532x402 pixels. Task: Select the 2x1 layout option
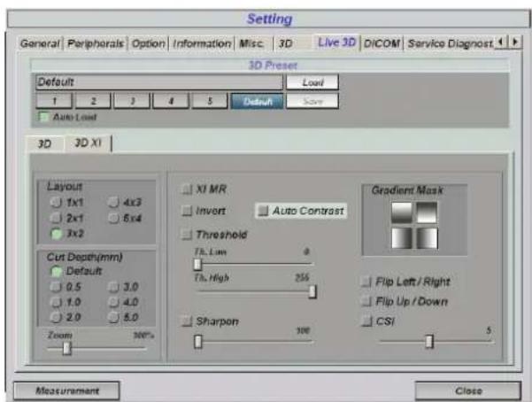coord(56,218)
